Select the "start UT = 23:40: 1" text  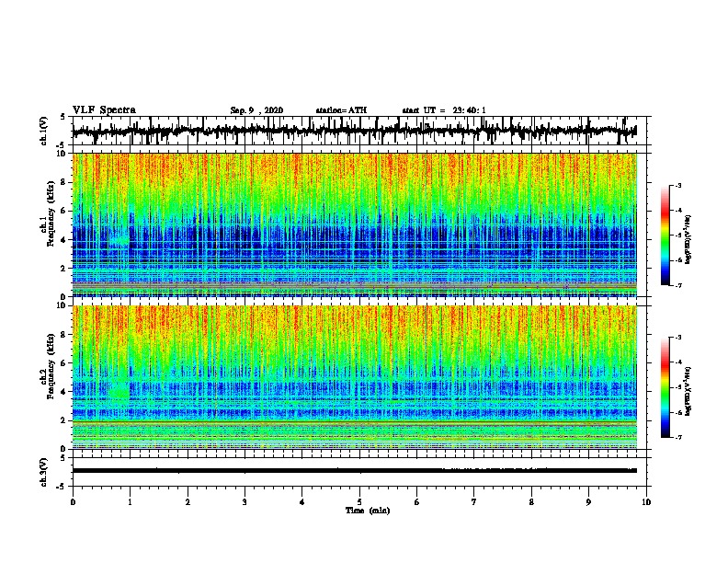[444, 110]
